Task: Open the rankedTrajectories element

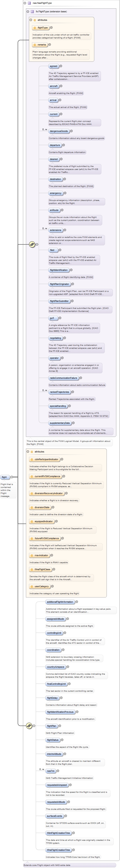Action: point(59,392)
